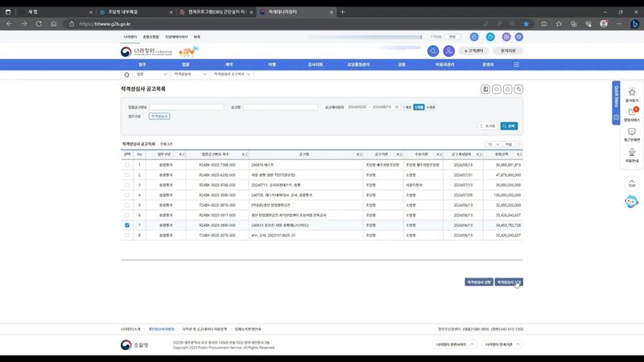Viewport: 644px width, 362px height.
Task: Click the blue magnifier search circle icon
Action: [x=433, y=51]
